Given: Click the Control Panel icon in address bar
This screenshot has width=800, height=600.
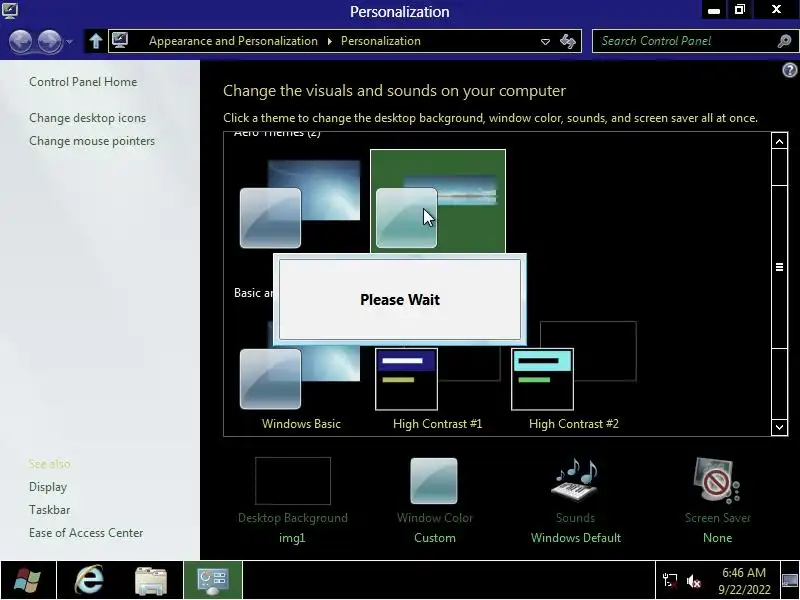Looking at the screenshot, I should coord(120,40).
